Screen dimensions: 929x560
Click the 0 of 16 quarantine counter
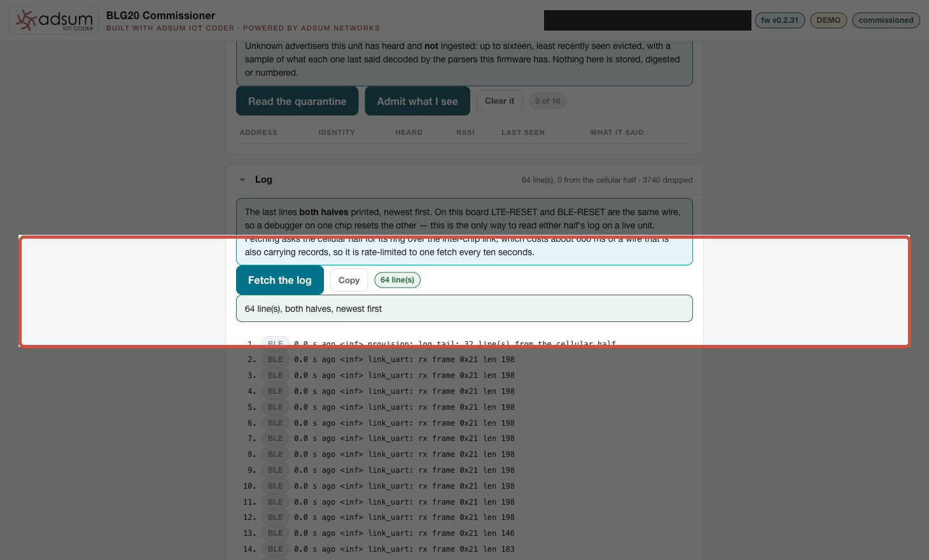(x=547, y=101)
